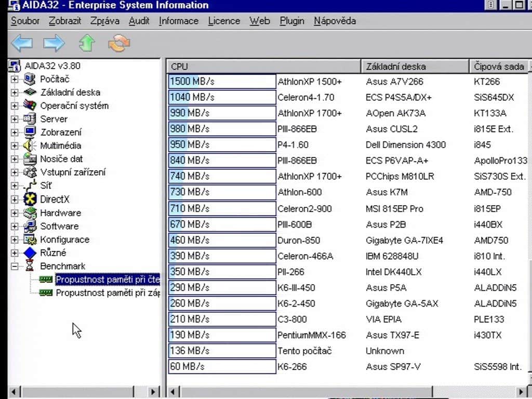Open the Licence menu
The height and width of the screenshot is (399, 532).
click(224, 21)
